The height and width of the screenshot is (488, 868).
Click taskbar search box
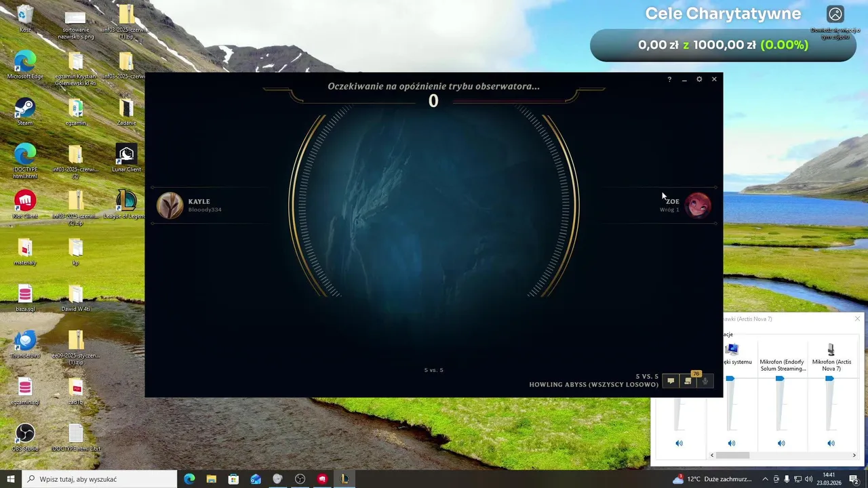100,479
